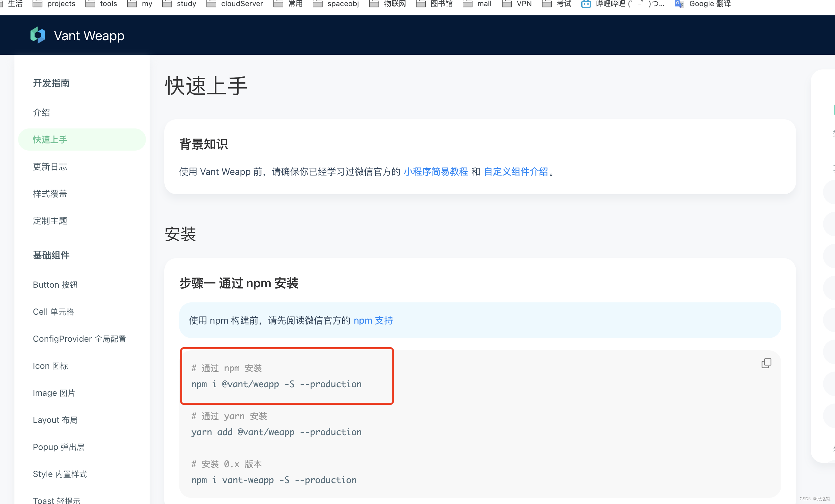This screenshot has width=835, height=504.
Task: Click the spaceobj bookmarks folder icon
Action: (x=318, y=4)
